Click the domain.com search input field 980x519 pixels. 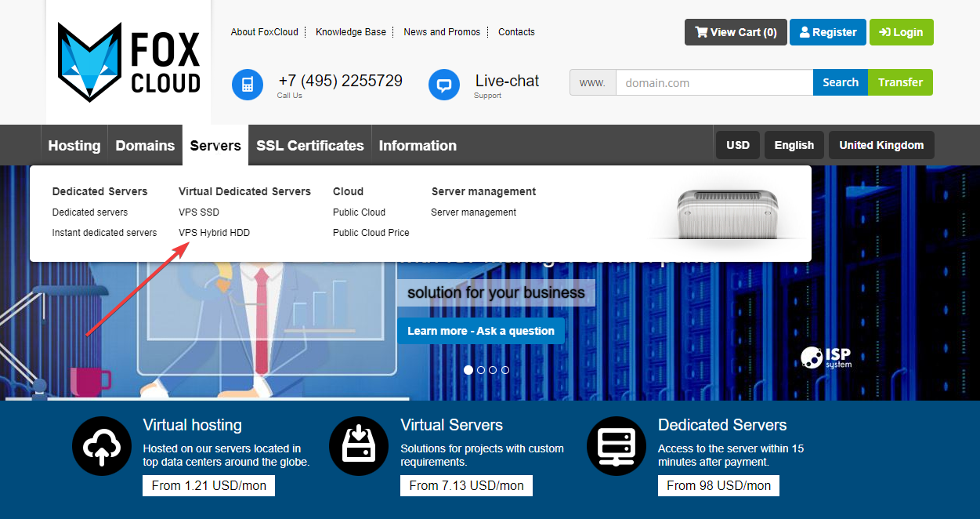[x=714, y=82]
